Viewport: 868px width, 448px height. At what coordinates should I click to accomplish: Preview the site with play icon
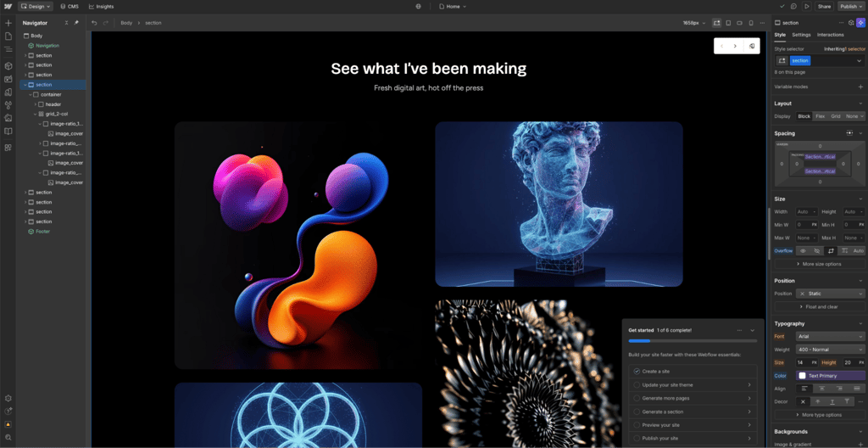coord(807,7)
